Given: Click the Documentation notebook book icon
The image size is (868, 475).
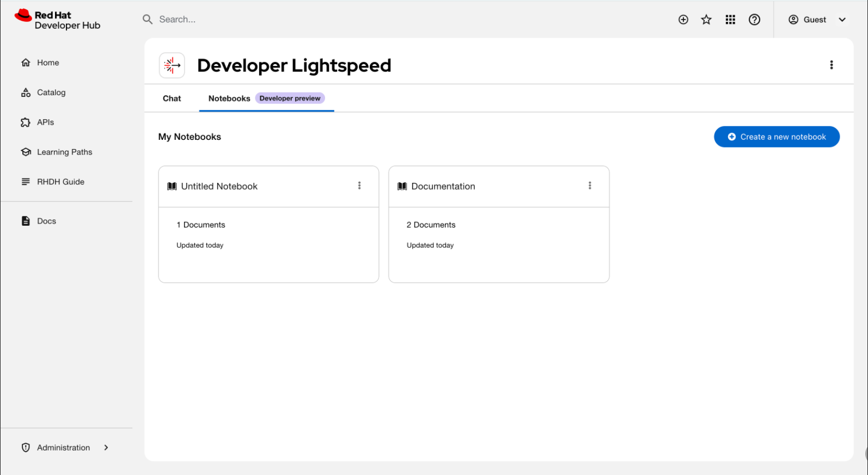Looking at the screenshot, I should click(x=402, y=187).
